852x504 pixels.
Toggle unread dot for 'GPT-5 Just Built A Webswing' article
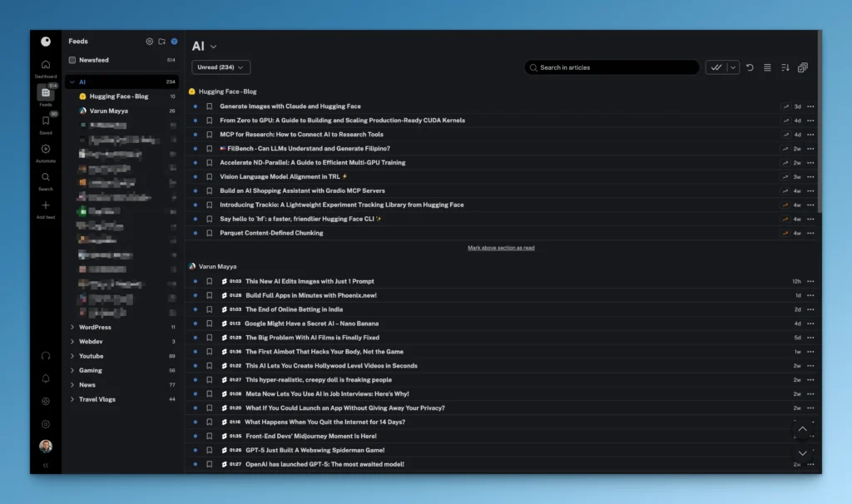[195, 450]
